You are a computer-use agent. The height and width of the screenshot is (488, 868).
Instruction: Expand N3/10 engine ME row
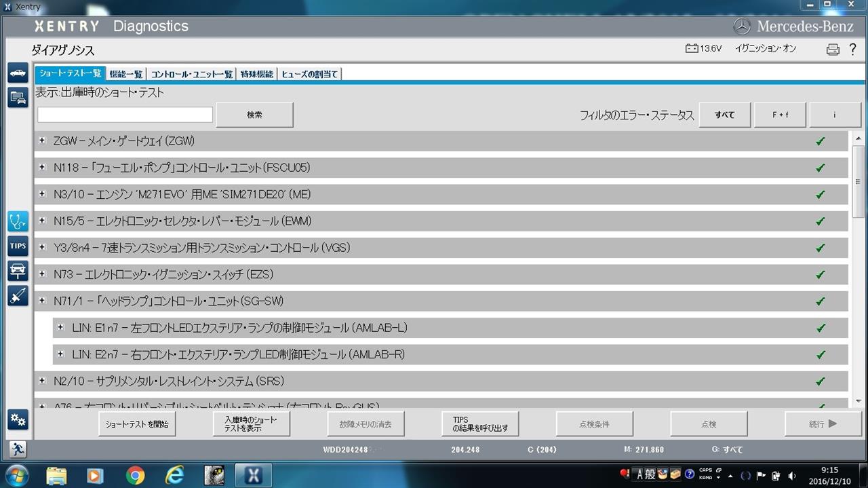coord(42,194)
